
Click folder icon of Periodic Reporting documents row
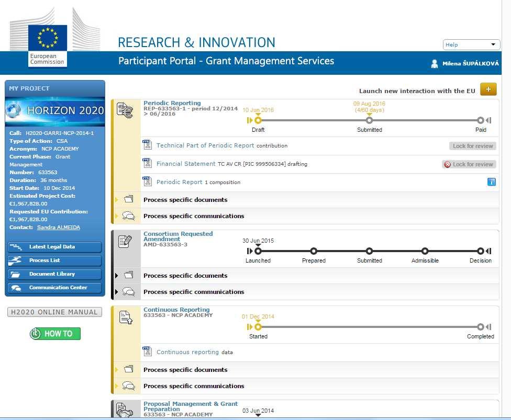pyautogui.click(x=129, y=199)
